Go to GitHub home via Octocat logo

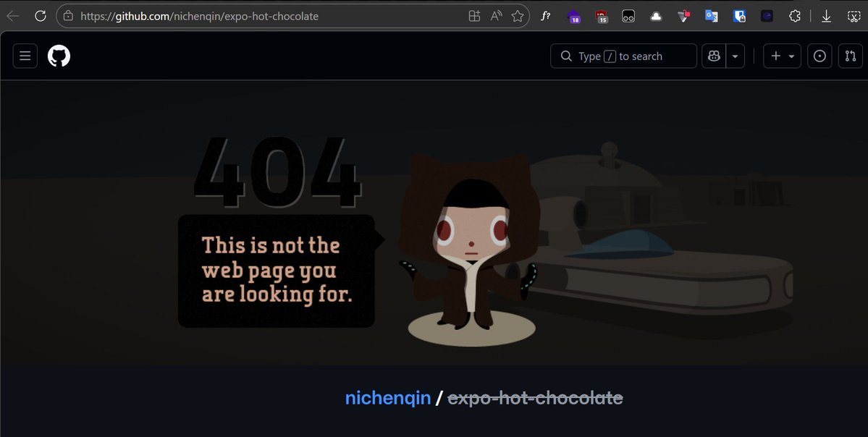pyautogui.click(x=59, y=56)
